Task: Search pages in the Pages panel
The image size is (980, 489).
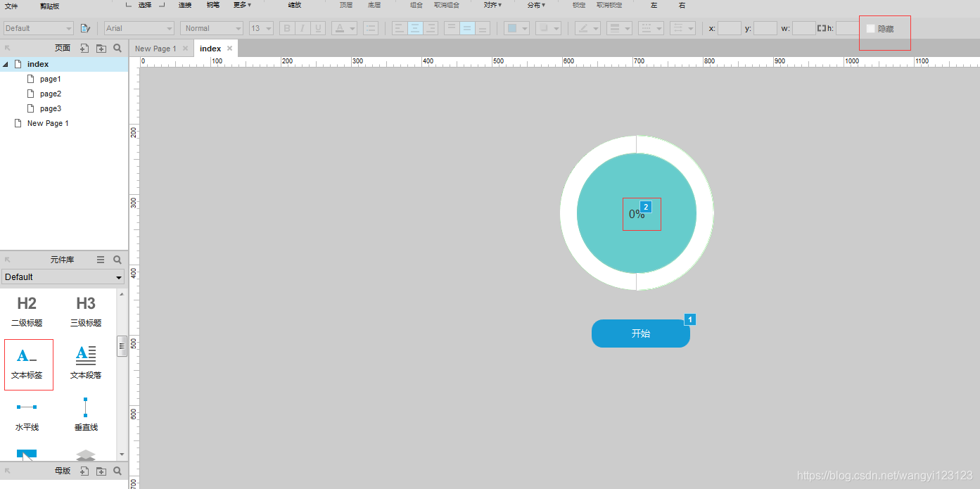Action: click(117, 48)
